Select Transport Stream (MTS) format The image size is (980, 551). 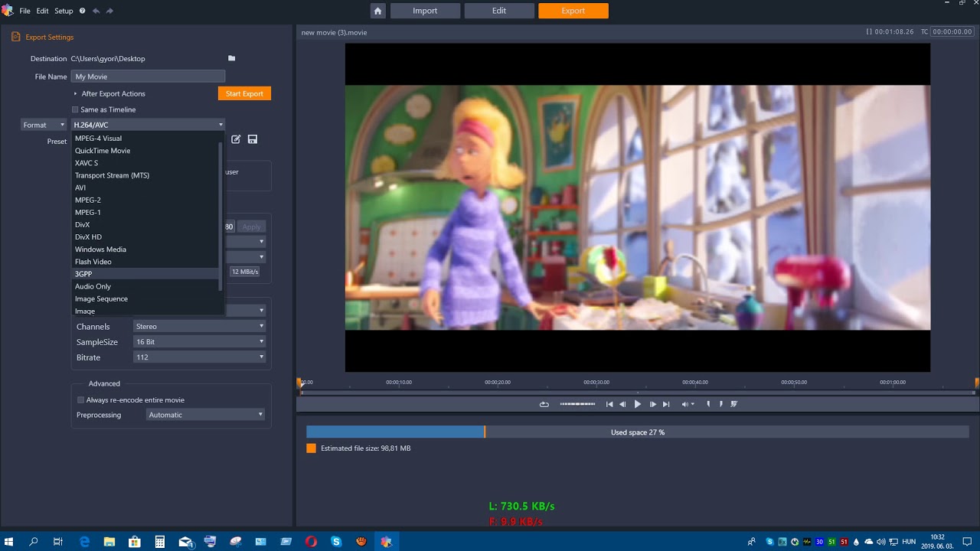pos(145,175)
